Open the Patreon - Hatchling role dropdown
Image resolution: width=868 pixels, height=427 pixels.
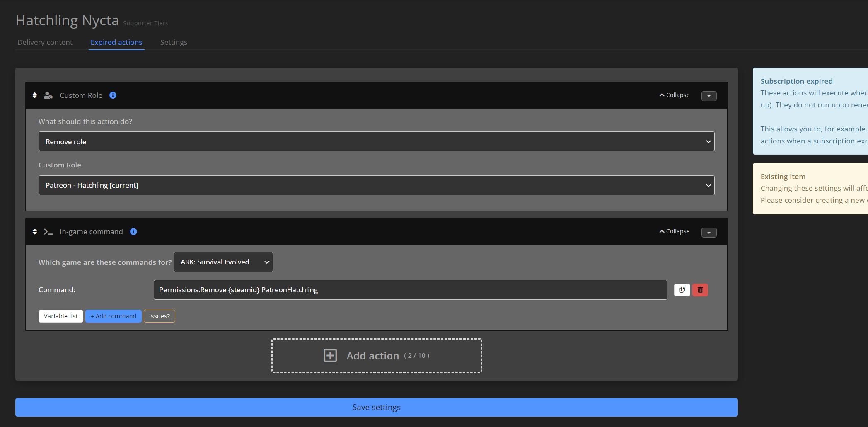[x=376, y=185]
